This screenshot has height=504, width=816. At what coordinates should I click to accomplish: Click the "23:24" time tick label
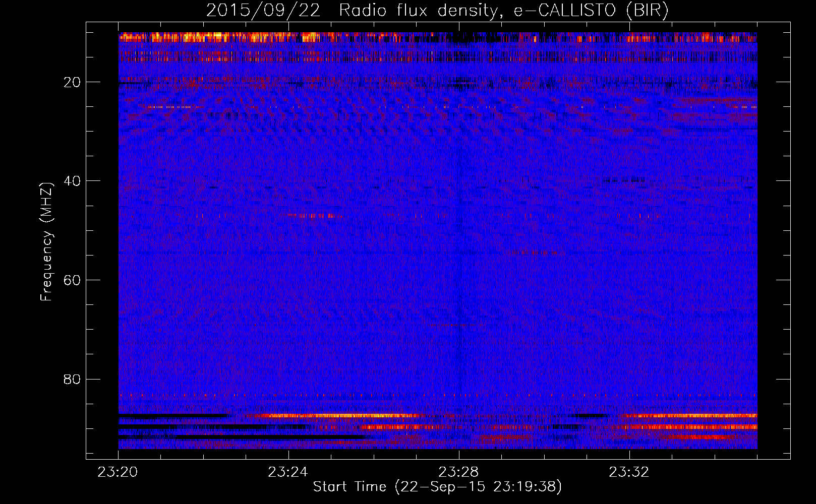tap(288, 472)
